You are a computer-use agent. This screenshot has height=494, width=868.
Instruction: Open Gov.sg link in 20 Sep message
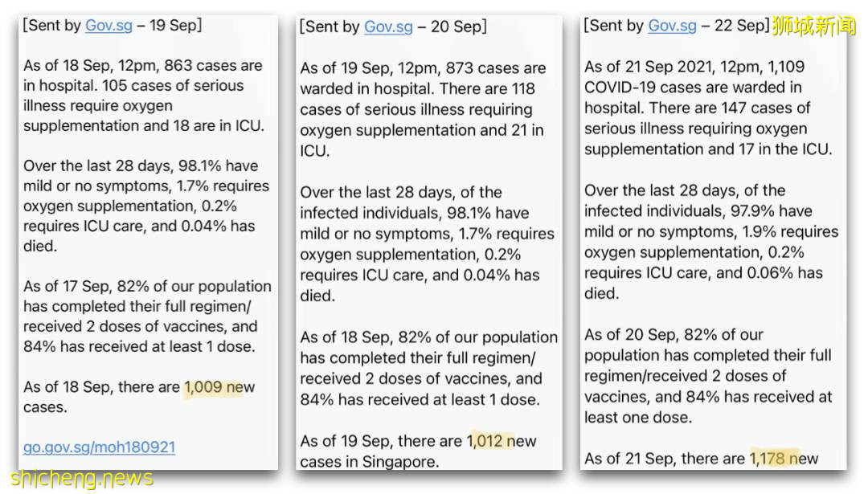pos(388,27)
